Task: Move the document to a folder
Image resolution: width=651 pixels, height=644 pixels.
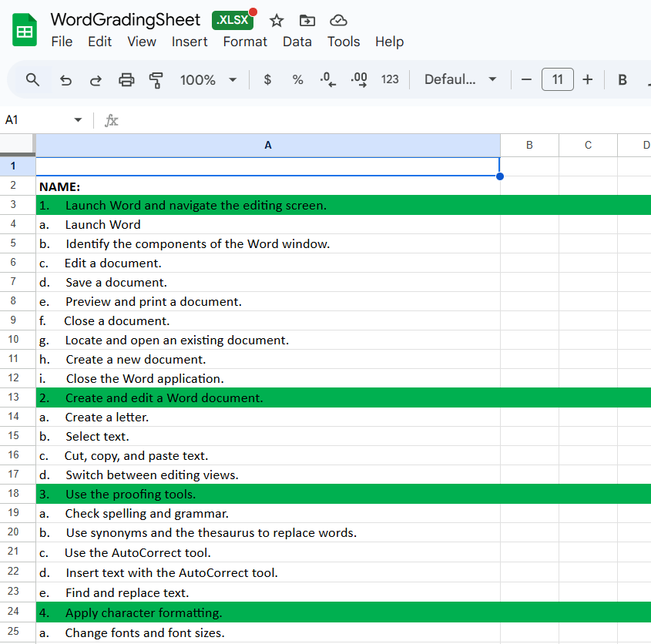Action: pos(307,20)
